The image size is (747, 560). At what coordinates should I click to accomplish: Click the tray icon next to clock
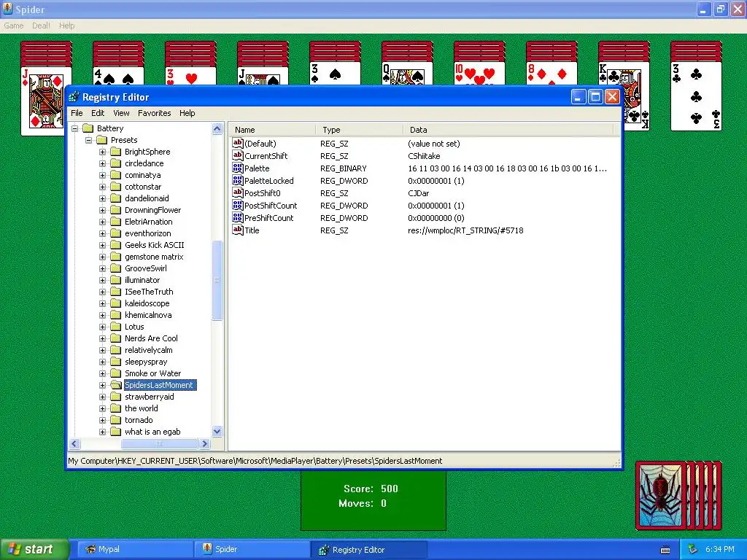[x=693, y=549]
